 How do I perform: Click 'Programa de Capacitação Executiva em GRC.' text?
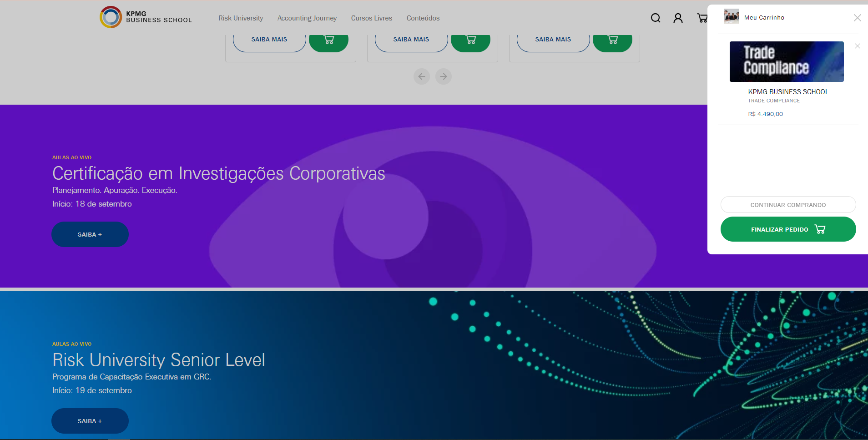click(132, 377)
